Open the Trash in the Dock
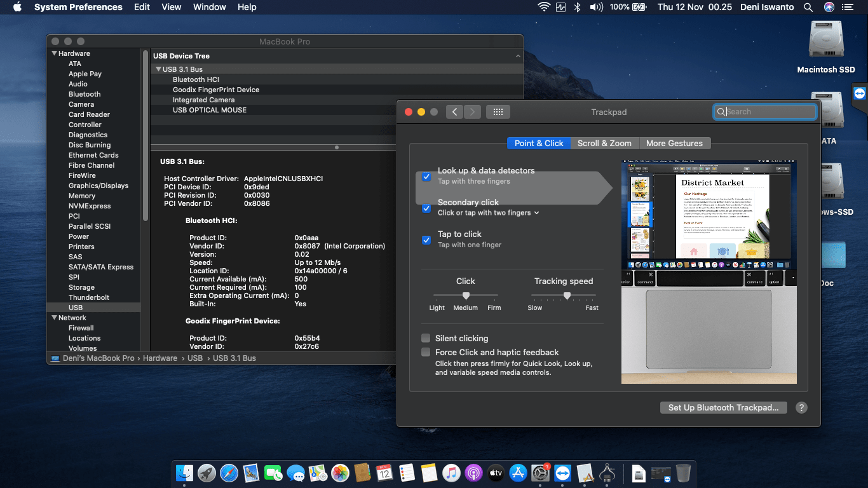 coord(683,473)
